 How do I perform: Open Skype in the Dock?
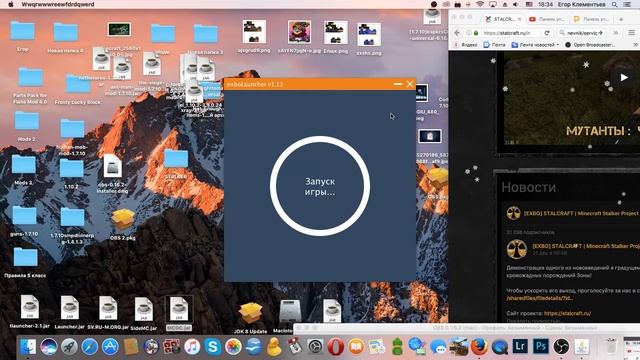[x=213, y=347]
